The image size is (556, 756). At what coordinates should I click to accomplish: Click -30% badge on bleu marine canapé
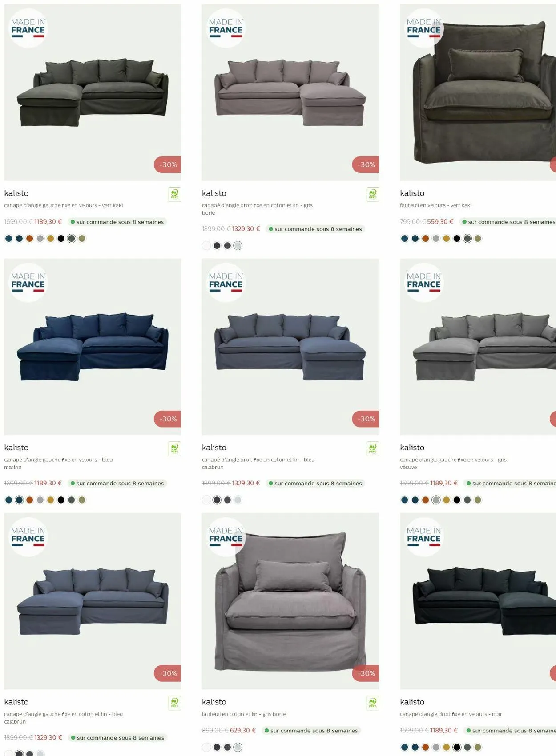pos(168,419)
